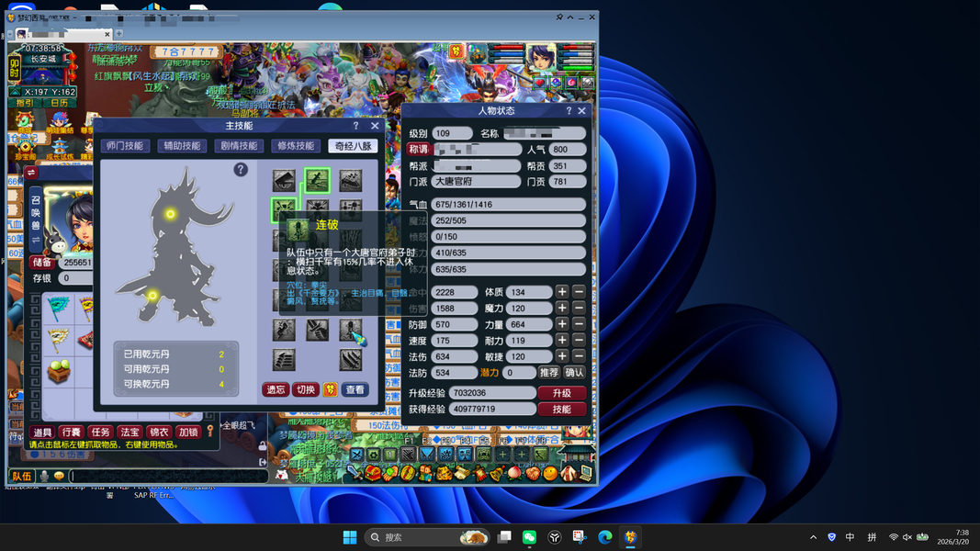Switch to 辅助技能 tab

click(182, 146)
